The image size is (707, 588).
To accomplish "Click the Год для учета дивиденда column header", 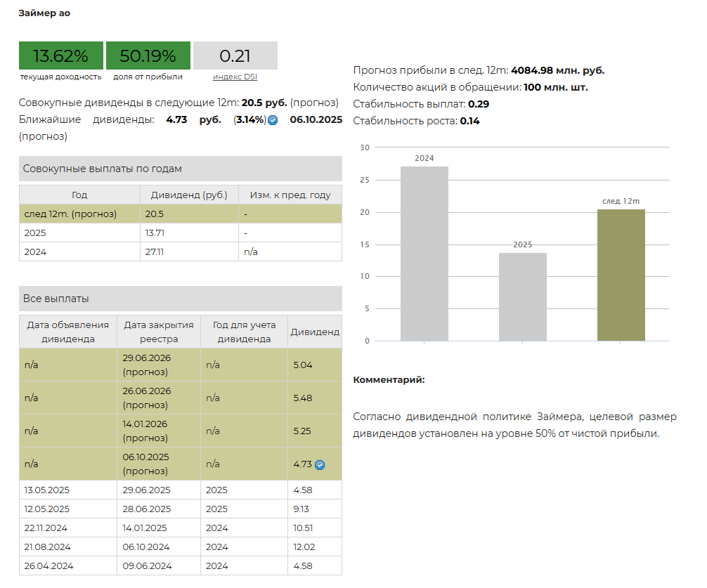I will point(244,332).
